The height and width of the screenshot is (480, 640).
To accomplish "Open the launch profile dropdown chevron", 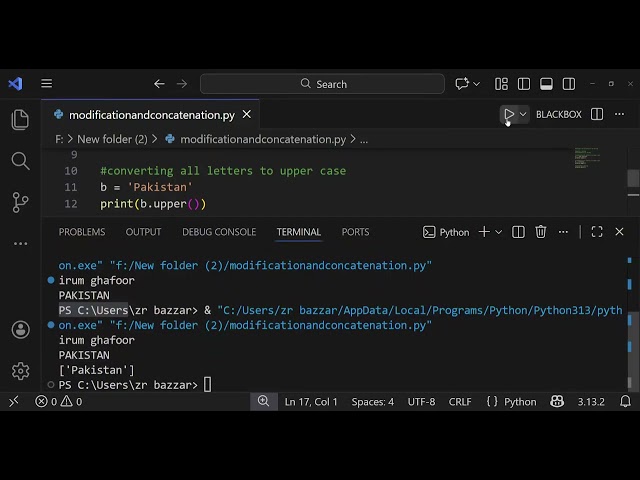I will (498, 232).
